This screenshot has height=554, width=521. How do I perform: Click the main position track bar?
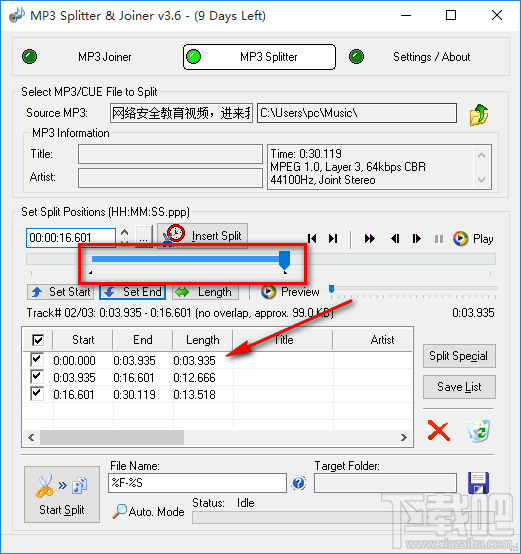pyautogui.click(x=261, y=259)
